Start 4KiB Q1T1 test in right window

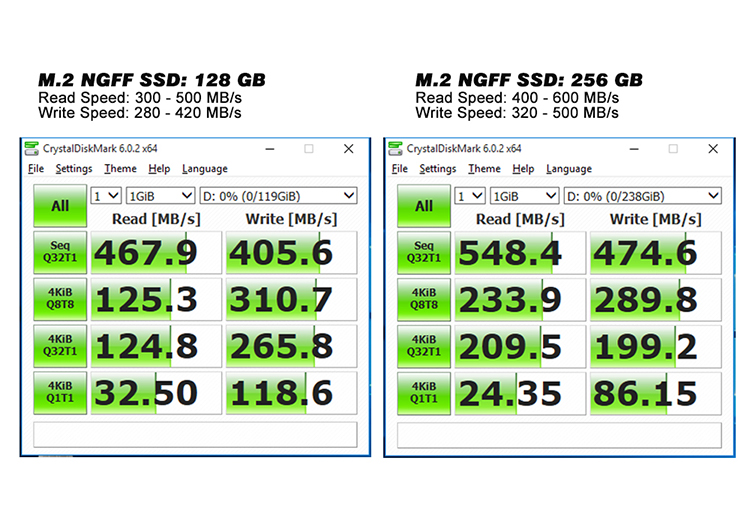pos(424,393)
